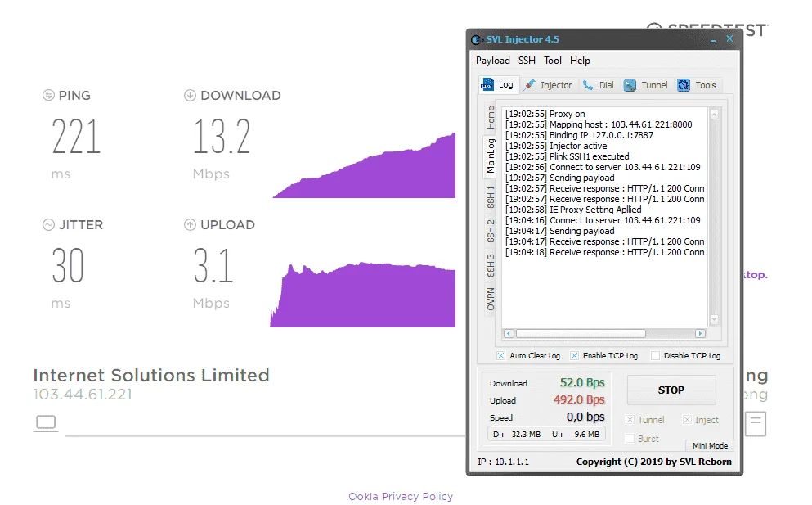The width and height of the screenshot is (812, 505).
Task: Click the Tunnel tab icon
Action: coord(630,85)
